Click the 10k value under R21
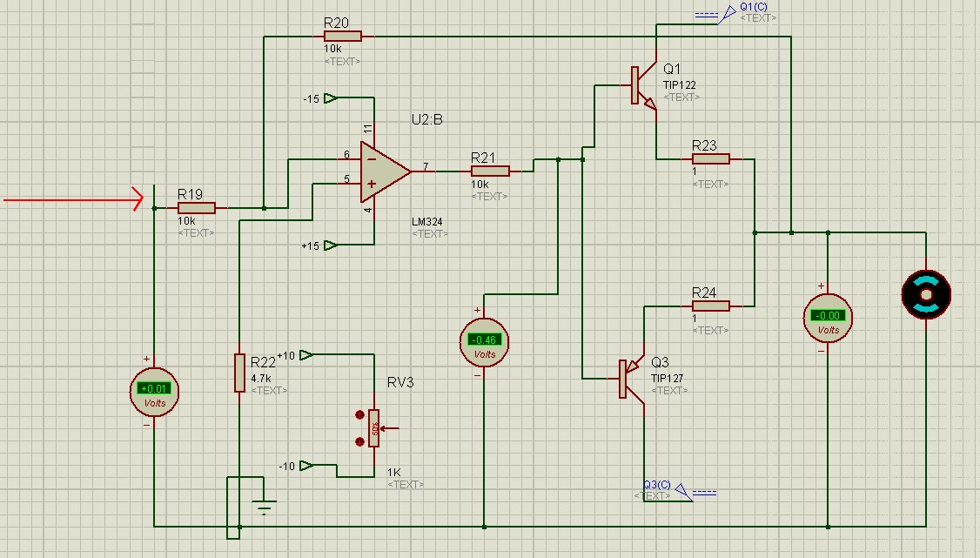 pos(480,185)
